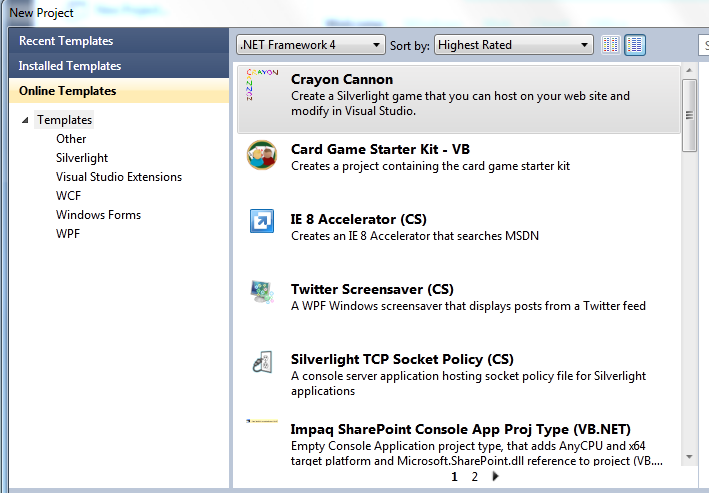Click 'Creates a project containing the card game' description

click(x=430, y=166)
